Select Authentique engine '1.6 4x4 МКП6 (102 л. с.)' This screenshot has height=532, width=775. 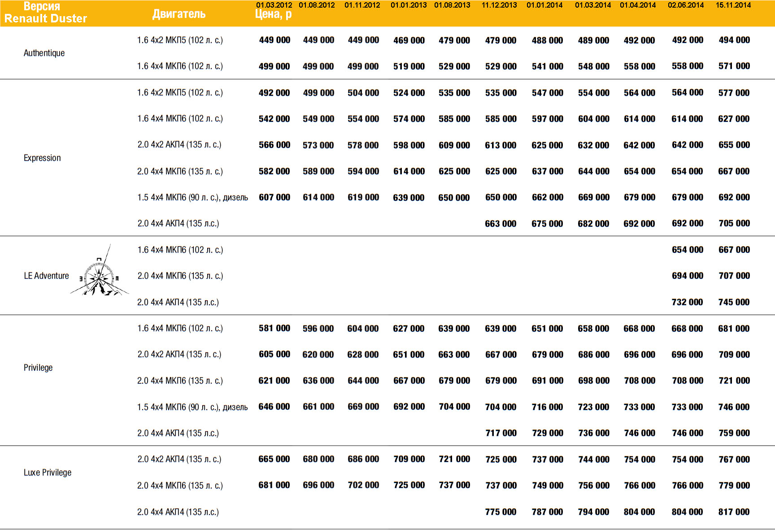pos(180,66)
